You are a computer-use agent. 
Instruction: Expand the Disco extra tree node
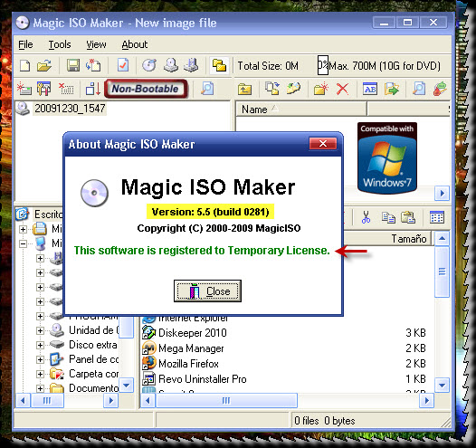[40, 345]
